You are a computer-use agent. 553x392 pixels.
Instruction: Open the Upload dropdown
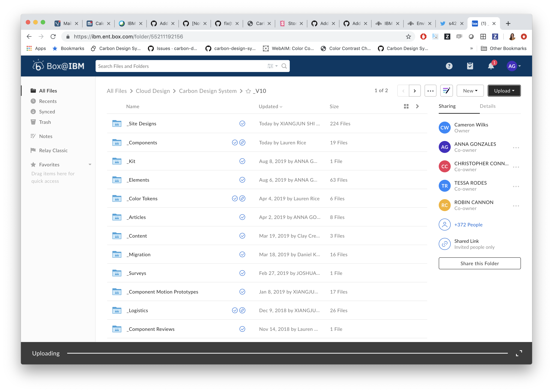tap(504, 91)
